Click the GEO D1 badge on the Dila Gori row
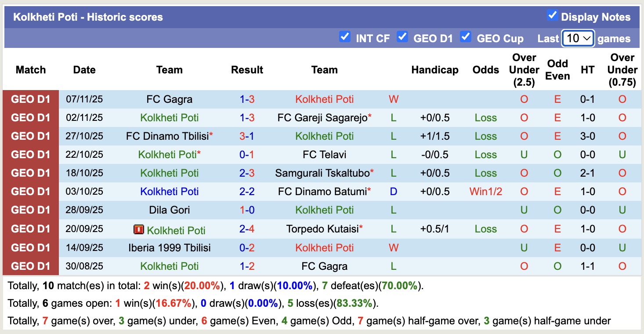Viewport: 644px width, 334px height. pos(31,210)
